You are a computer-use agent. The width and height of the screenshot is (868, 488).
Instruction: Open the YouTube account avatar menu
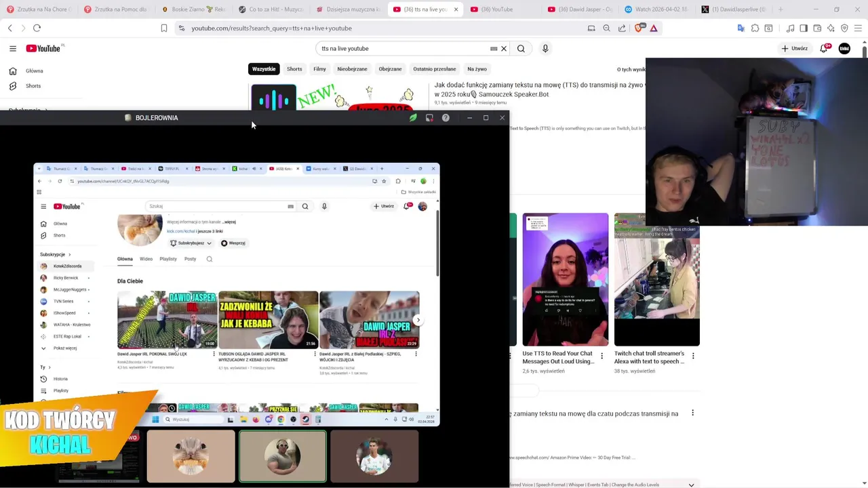tap(844, 48)
